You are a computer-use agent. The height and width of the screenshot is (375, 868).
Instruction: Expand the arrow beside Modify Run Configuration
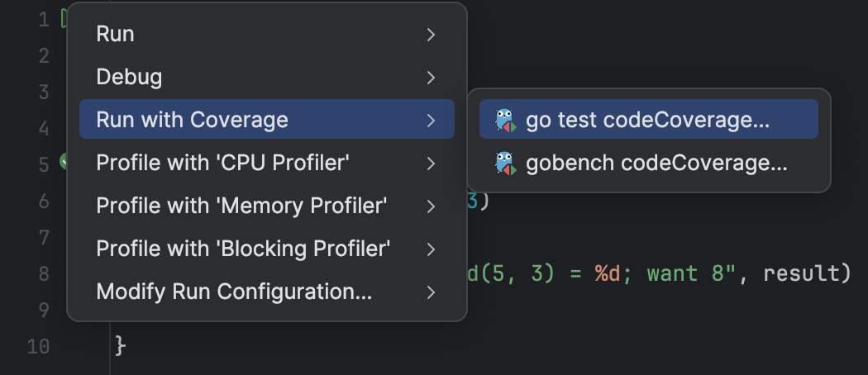coord(431,292)
